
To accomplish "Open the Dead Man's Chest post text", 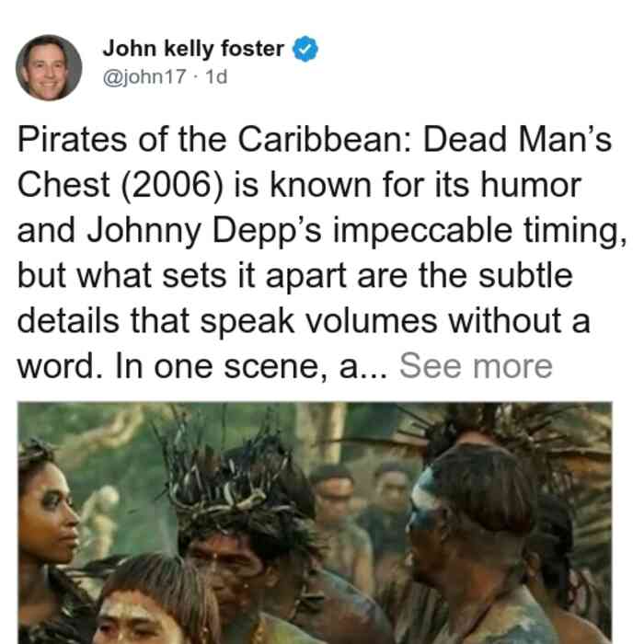I will click(x=322, y=253).
